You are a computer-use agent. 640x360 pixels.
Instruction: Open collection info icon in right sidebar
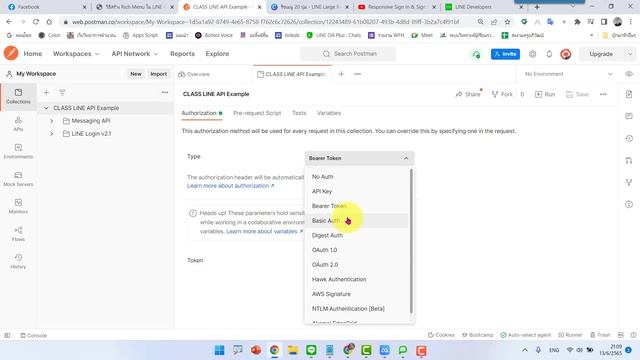pos(629,204)
